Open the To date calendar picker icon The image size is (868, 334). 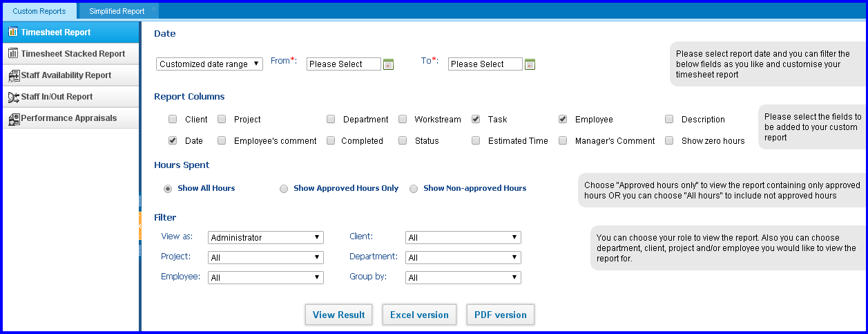[530, 64]
